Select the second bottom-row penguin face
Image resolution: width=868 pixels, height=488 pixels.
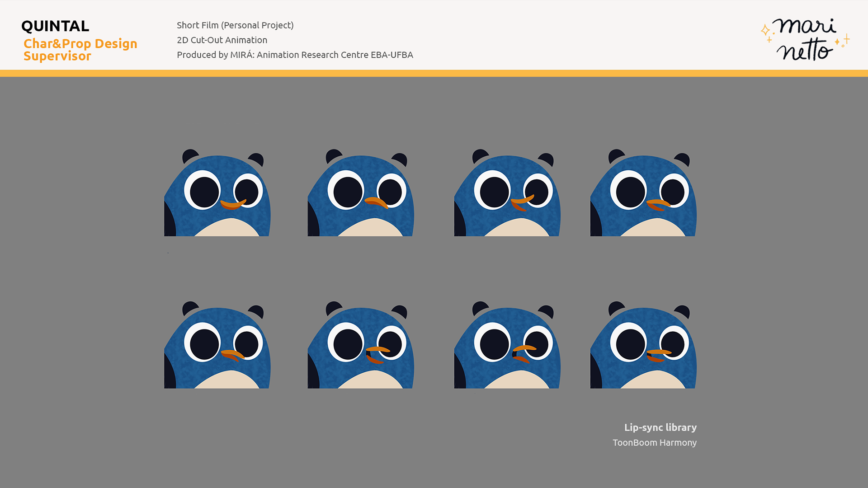(361, 345)
